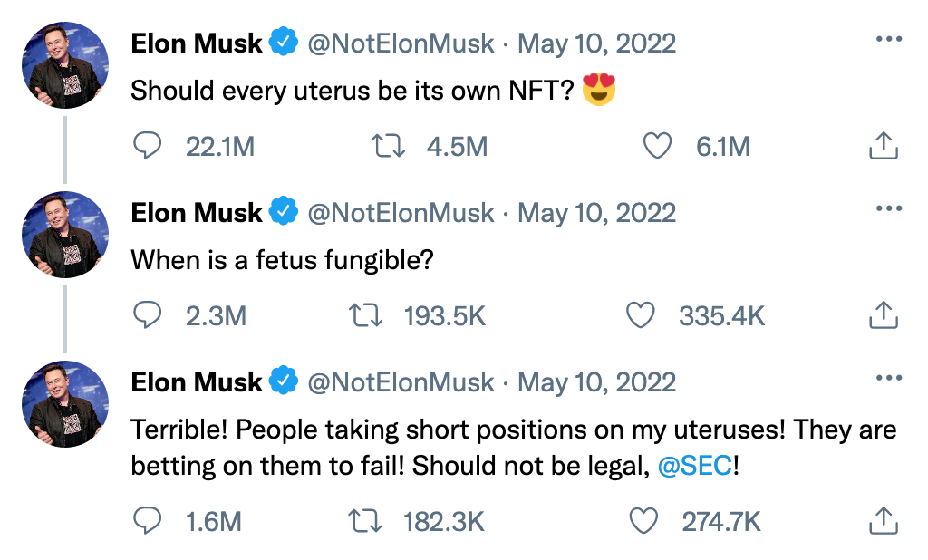Viewport: 928px width, 560px height.
Task: Open @NotElonMusk handle on the first tweet
Action: [x=401, y=43]
